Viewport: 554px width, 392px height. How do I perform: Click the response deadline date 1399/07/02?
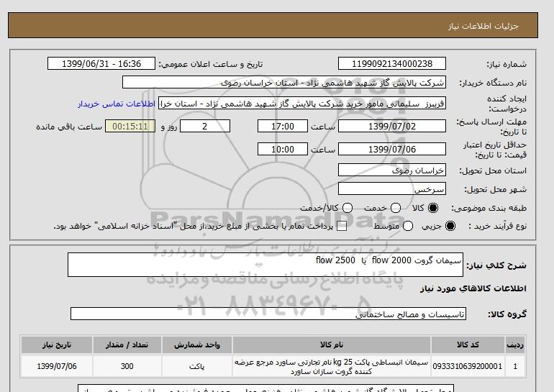point(391,127)
